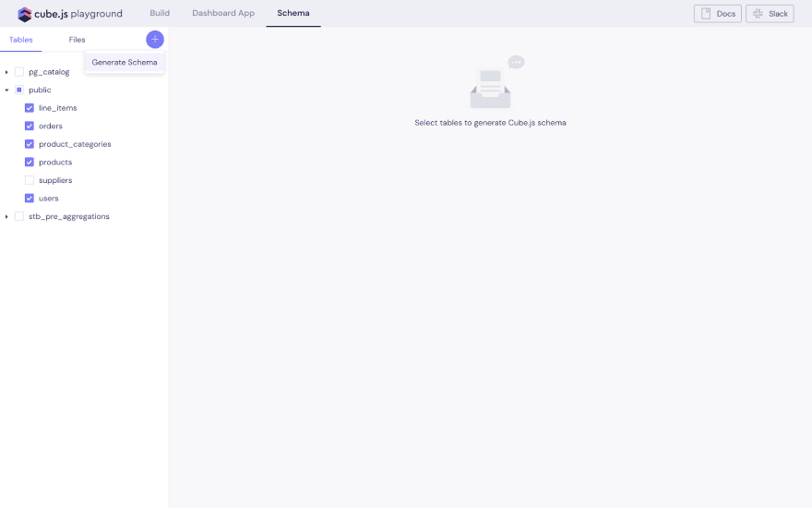The image size is (812, 508).
Task: Collapse the public schema node
Action: point(6,91)
